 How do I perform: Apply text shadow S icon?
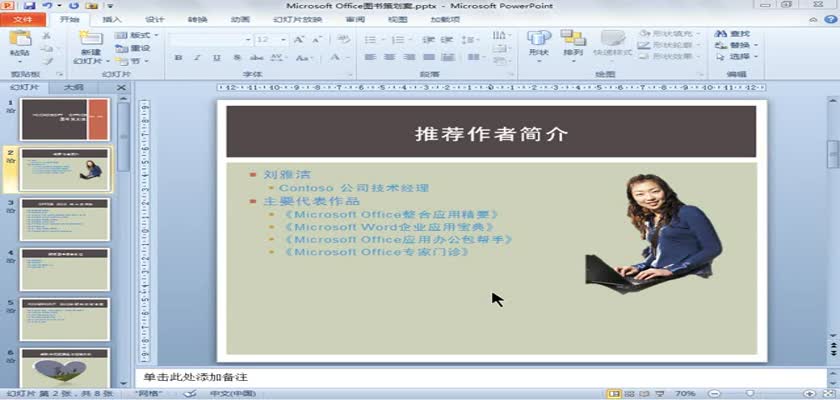pyautogui.click(x=236, y=57)
